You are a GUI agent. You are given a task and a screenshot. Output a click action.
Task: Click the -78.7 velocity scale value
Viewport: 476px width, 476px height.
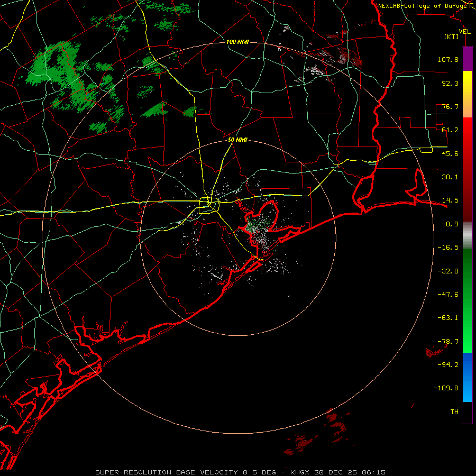[448, 342]
